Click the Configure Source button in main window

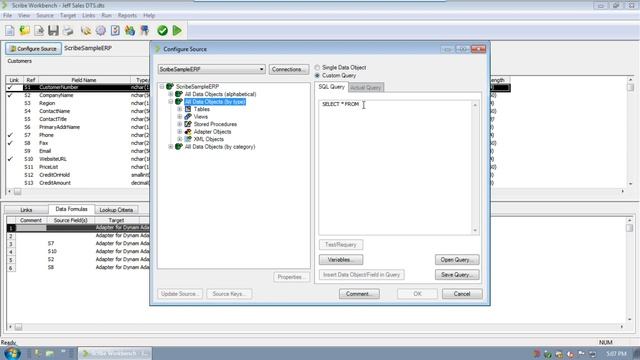33,49
